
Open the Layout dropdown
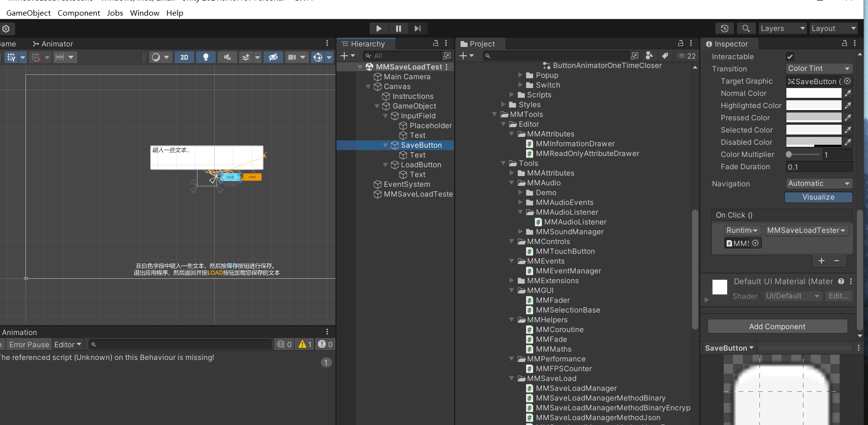click(x=833, y=28)
